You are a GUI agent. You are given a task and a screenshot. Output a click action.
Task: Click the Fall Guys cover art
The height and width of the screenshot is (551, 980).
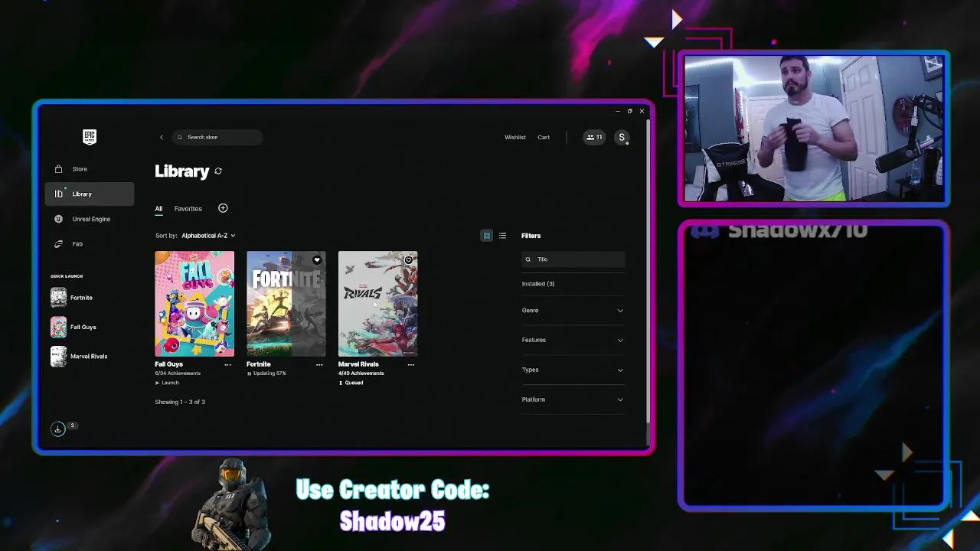coord(194,304)
